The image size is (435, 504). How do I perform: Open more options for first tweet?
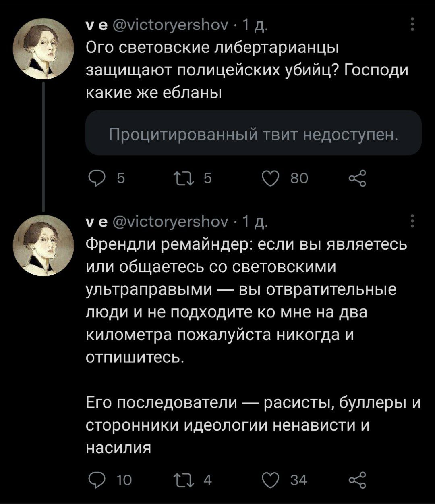(x=411, y=25)
